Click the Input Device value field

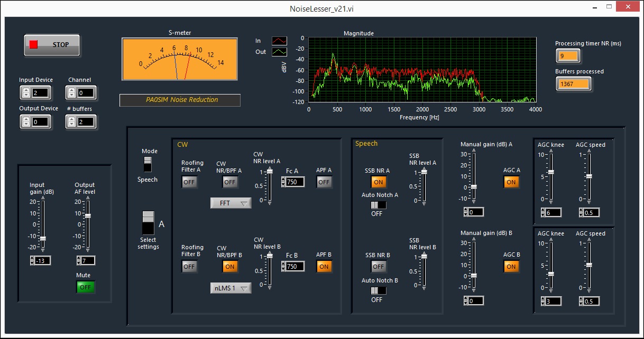coord(39,93)
